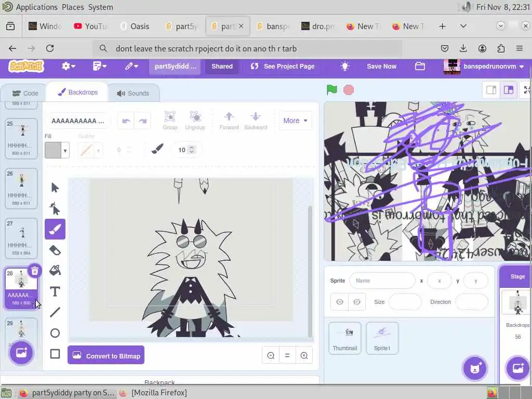Click the Shared button

[x=222, y=66]
